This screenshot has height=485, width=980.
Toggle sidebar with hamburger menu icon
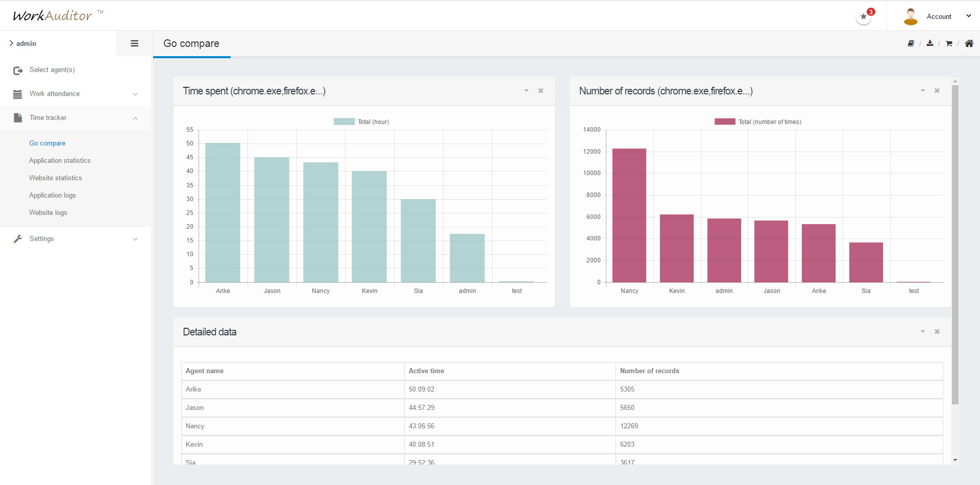point(135,43)
